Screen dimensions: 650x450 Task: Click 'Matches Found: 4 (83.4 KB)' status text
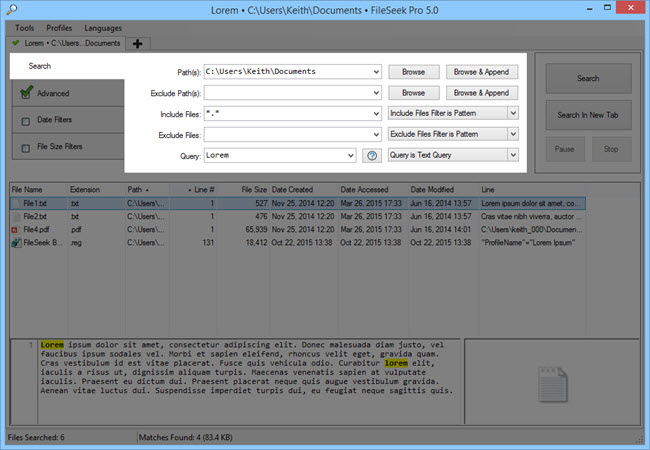pos(186,438)
